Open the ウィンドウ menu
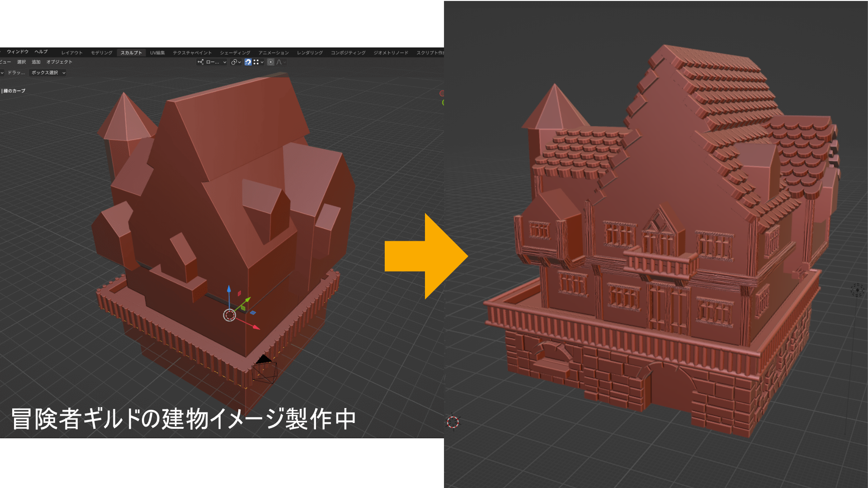The image size is (868, 488). (18, 52)
